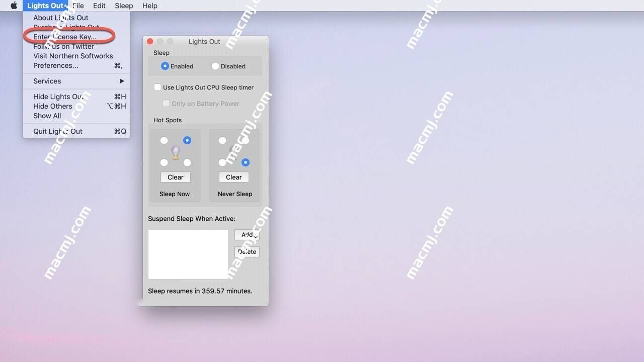Screen dimensions: 644x362
Task: Open the Add dropdown button
Action: pos(247,235)
